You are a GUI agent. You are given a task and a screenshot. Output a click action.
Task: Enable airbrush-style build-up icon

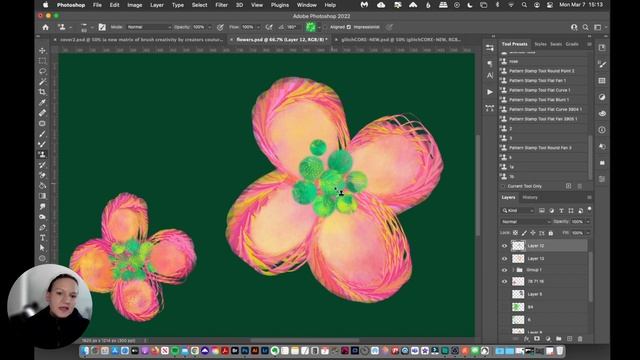(x=269, y=27)
